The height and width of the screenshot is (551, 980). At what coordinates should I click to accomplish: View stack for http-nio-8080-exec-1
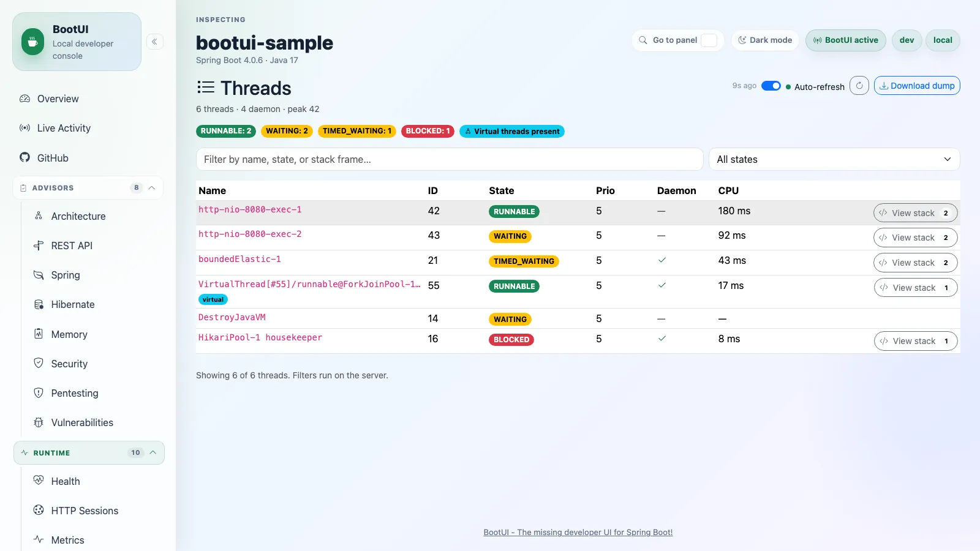[x=915, y=213]
